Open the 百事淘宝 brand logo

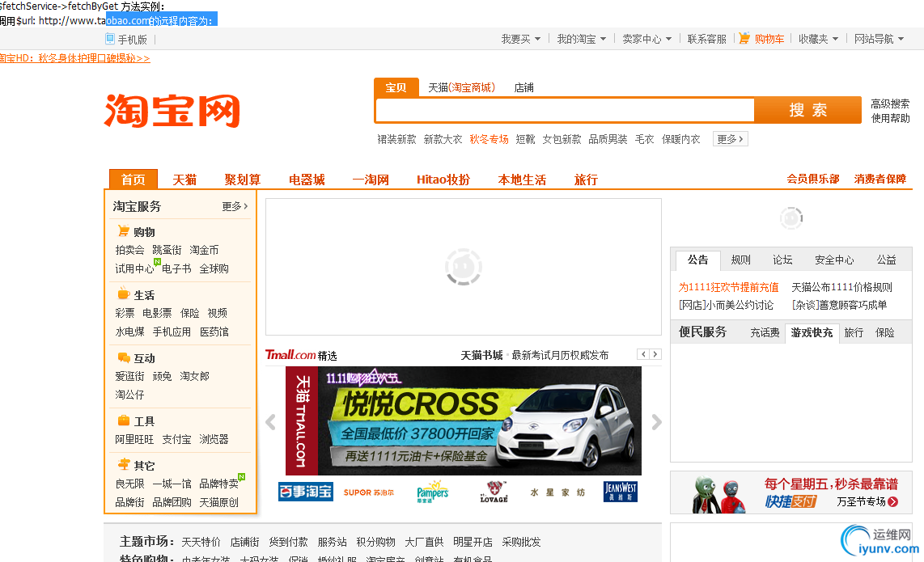point(305,492)
